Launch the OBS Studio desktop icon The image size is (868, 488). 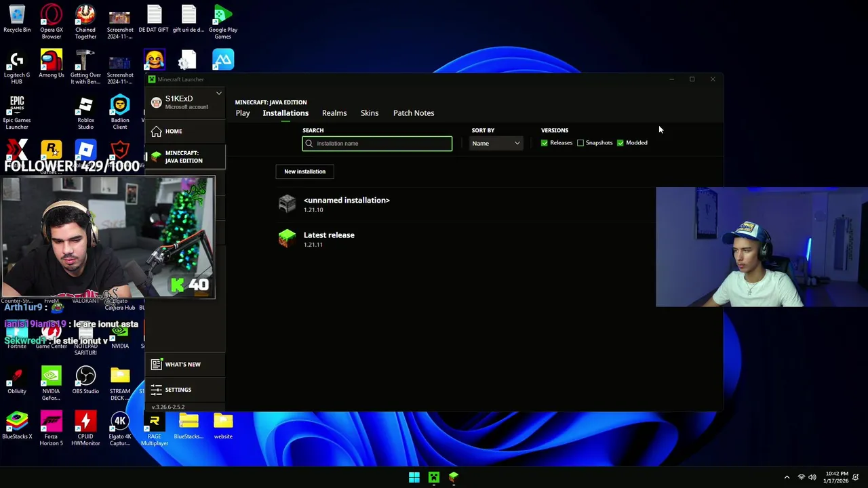click(x=85, y=380)
